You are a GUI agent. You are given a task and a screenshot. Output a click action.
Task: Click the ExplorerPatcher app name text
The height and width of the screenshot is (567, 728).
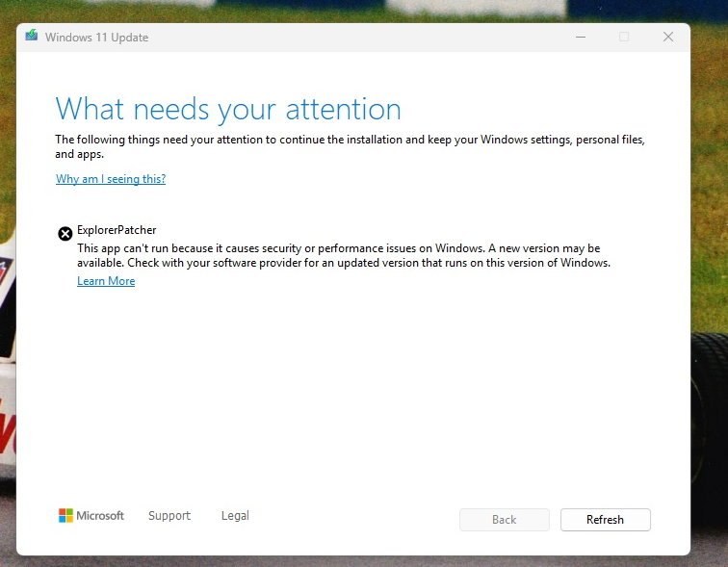[117, 230]
